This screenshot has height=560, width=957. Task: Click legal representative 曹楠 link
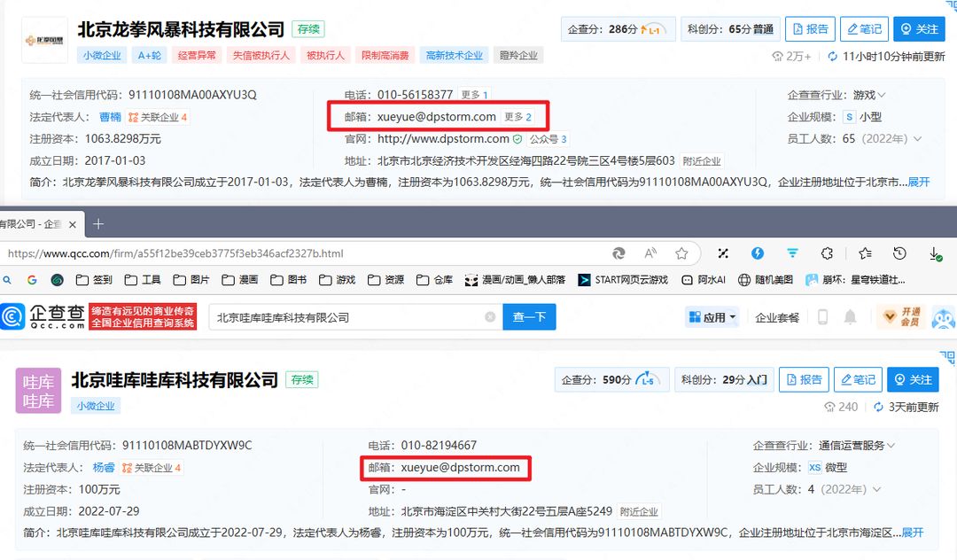point(110,116)
